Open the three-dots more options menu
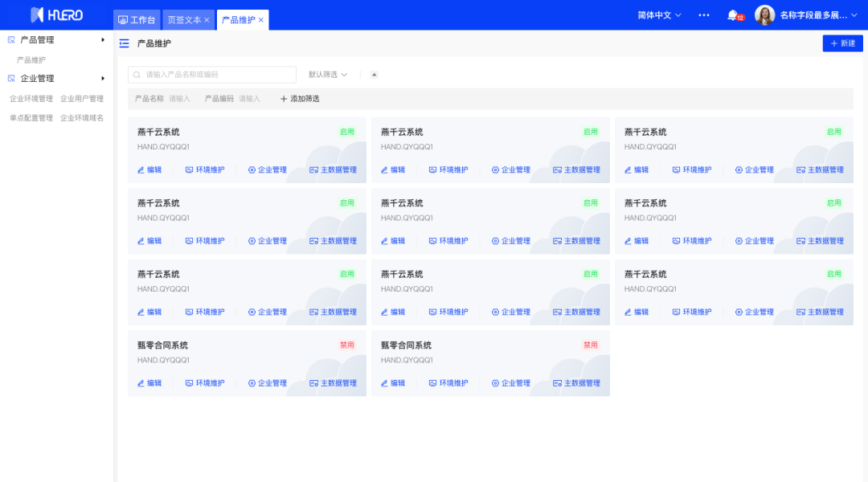Image resolution: width=868 pixels, height=482 pixels. [x=704, y=15]
